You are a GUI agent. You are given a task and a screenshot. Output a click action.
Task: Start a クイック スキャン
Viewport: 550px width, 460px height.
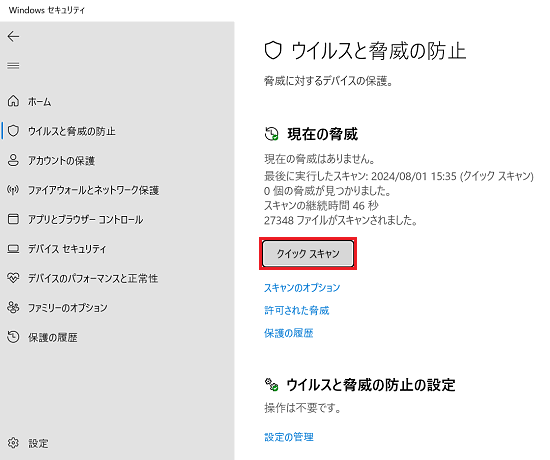click(308, 253)
